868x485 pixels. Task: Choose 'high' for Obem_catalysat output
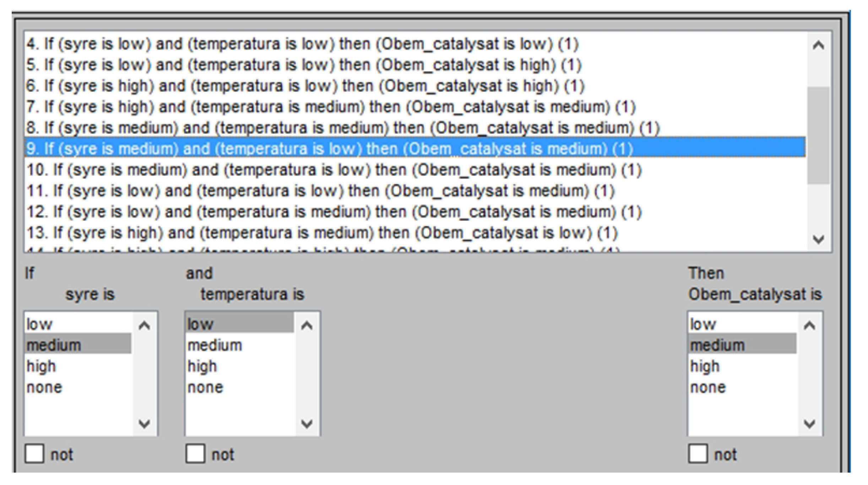click(705, 366)
